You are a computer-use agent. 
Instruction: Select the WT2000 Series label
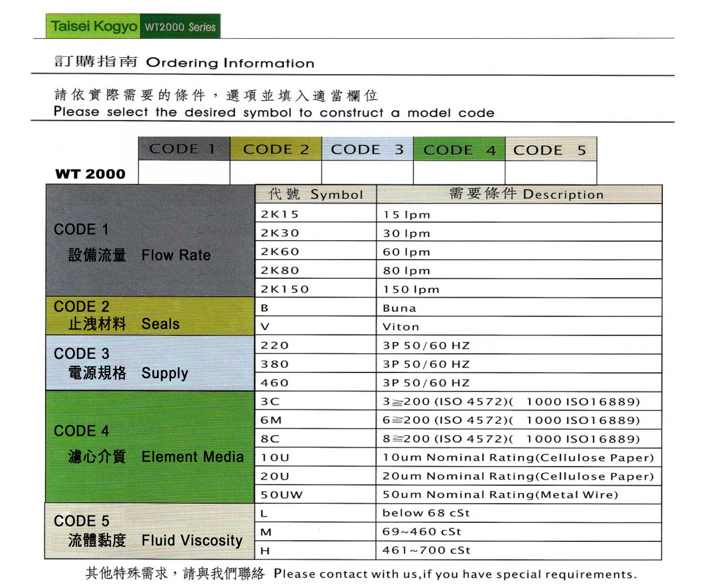click(180, 27)
